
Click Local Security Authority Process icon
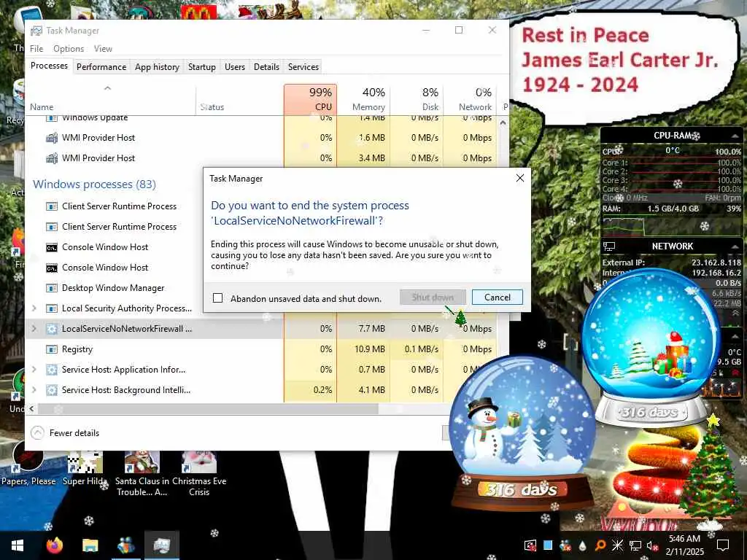(52, 308)
